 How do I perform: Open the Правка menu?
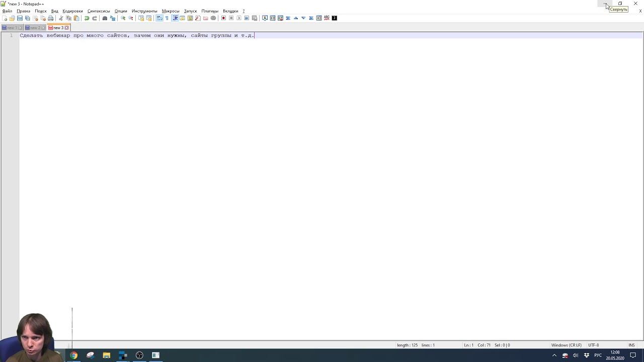tap(23, 11)
